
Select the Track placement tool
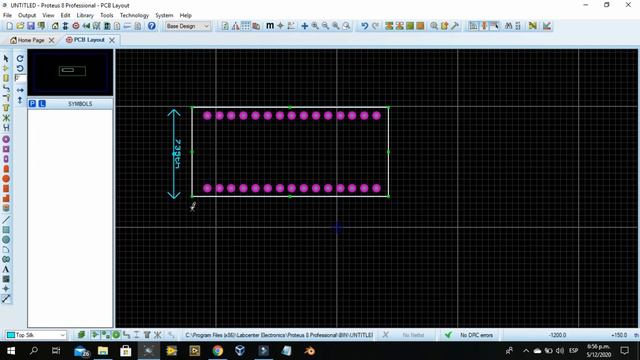click(6, 88)
